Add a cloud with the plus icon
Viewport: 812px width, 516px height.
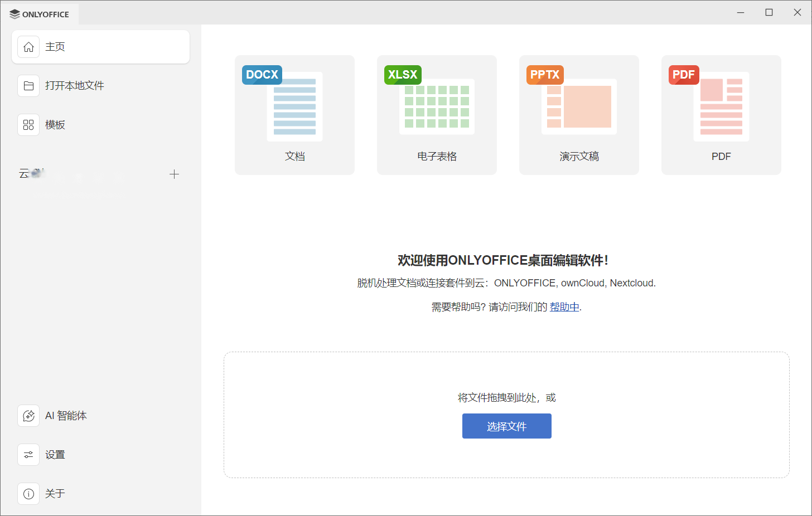tap(174, 174)
